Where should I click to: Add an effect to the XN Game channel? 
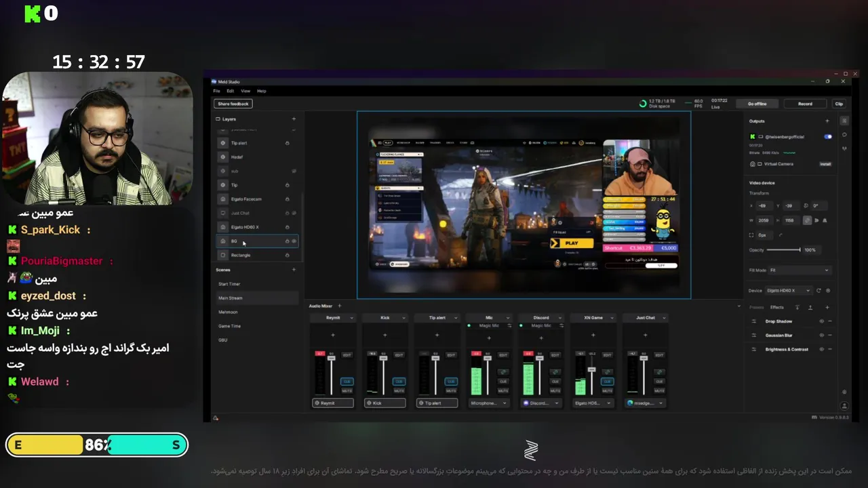(593, 335)
